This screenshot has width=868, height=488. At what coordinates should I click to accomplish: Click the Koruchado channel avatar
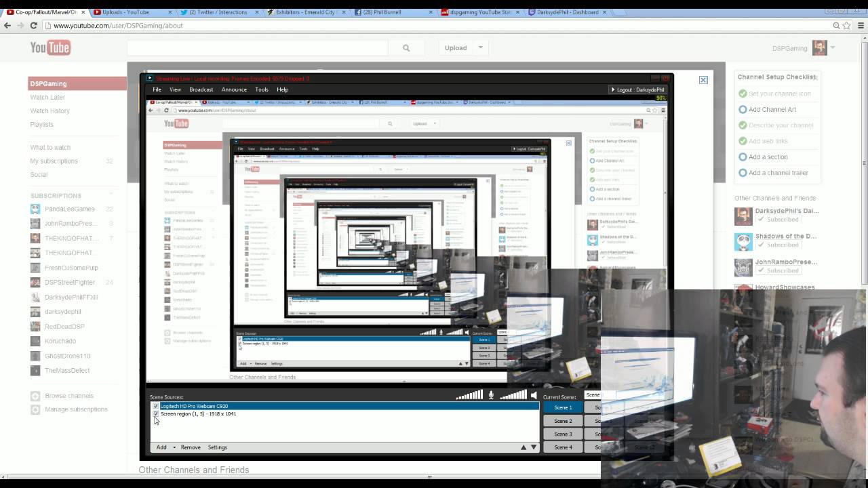tap(35, 342)
